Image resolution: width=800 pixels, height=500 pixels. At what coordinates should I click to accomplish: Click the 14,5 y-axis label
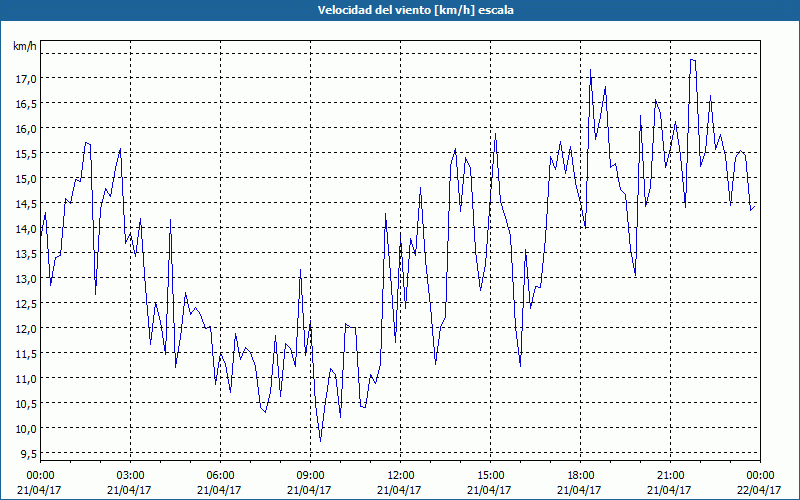pos(27,204)
